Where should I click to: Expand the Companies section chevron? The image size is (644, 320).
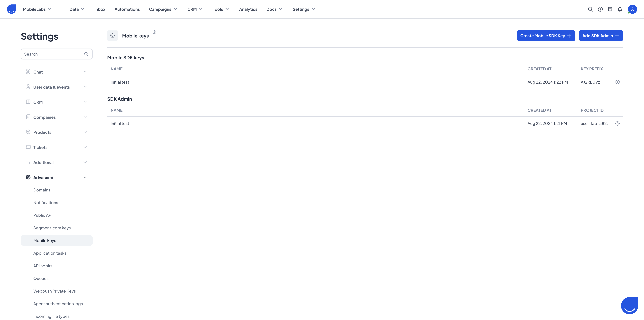point(85,117)
